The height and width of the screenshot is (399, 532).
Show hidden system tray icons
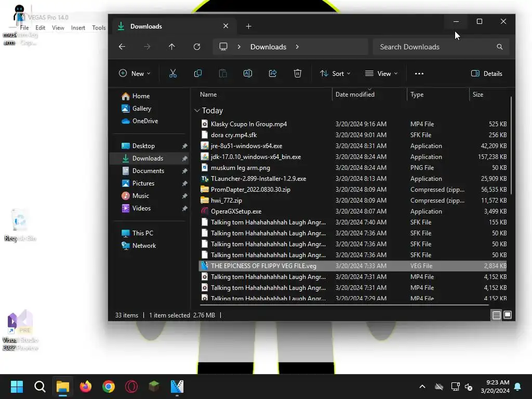pos(422,387)
